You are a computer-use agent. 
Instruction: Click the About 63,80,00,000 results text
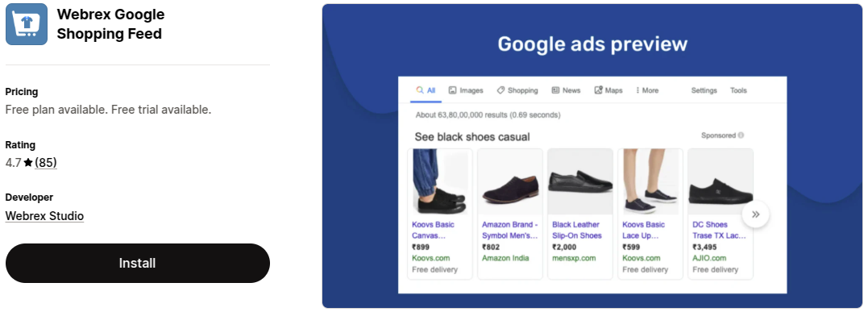(488, 115)
